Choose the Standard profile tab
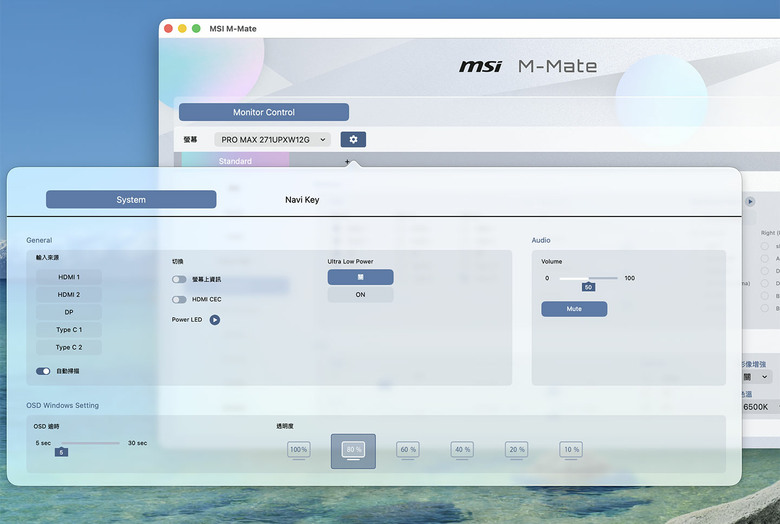 point(235,161)
